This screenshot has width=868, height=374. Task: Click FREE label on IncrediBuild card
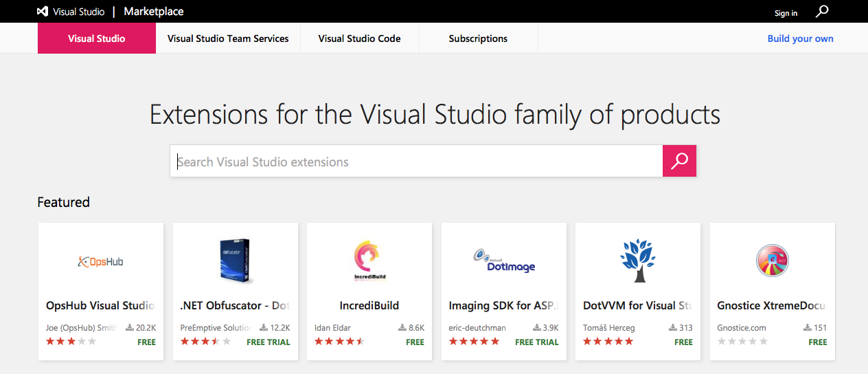tap(415, 342)
